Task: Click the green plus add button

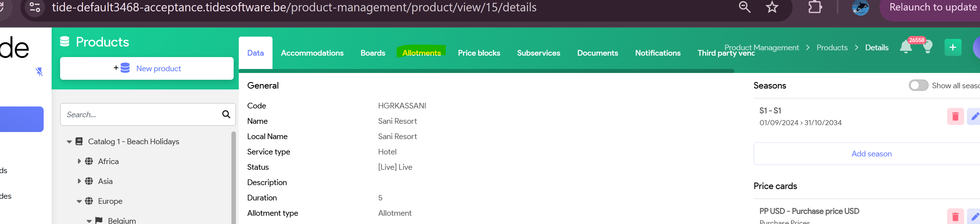Action: tap(952, 48)
